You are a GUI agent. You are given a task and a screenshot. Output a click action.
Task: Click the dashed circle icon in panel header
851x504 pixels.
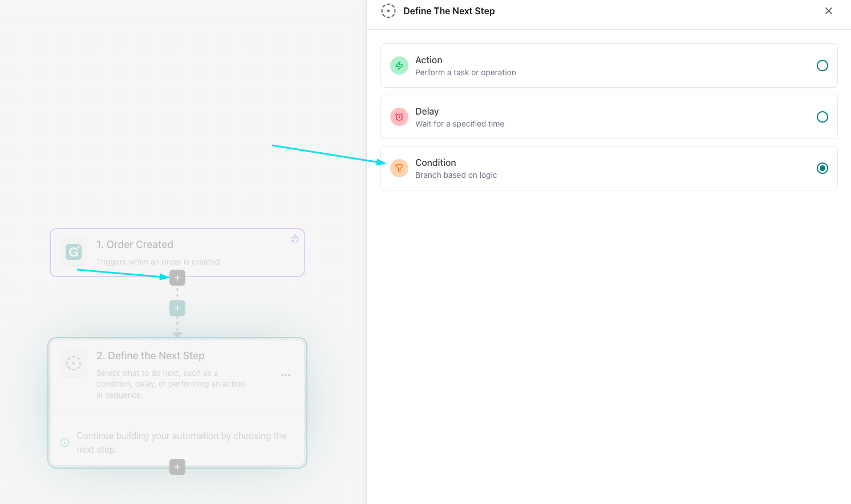coord(388,11)
